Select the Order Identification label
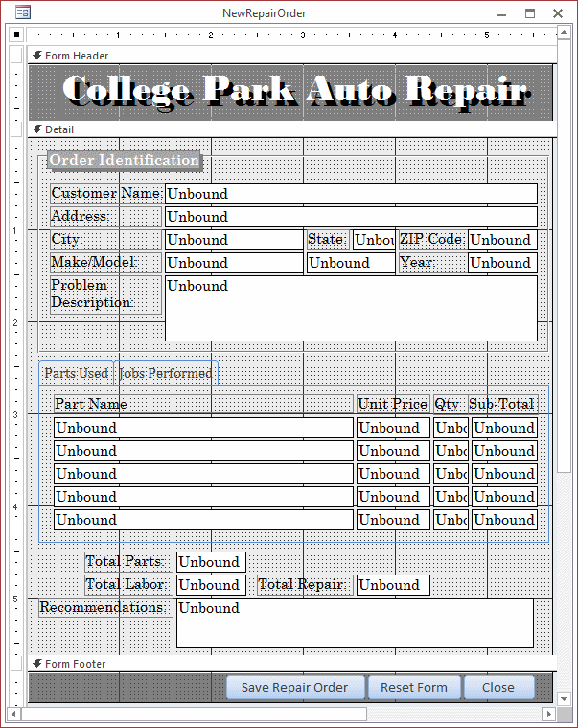Image resolution: width=578 pixels, height=728 pixels. click(x=125, y=160)
